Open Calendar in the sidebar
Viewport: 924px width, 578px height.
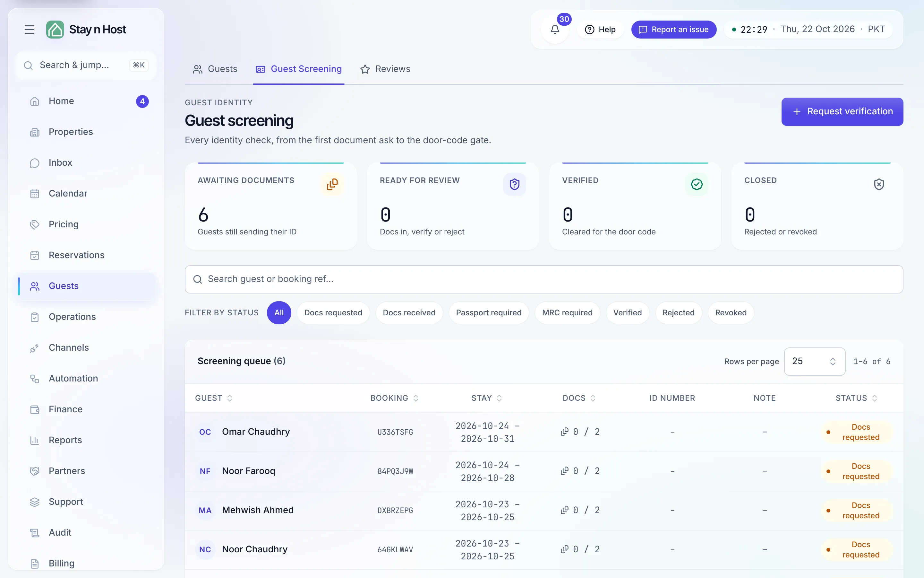(x=87, y=193)
